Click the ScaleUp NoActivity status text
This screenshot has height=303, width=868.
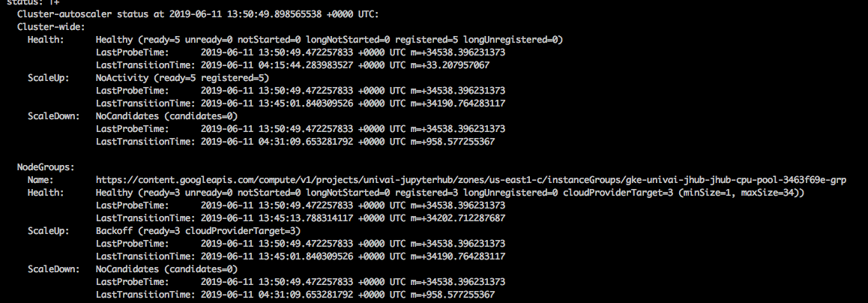(x=182, y=78)
